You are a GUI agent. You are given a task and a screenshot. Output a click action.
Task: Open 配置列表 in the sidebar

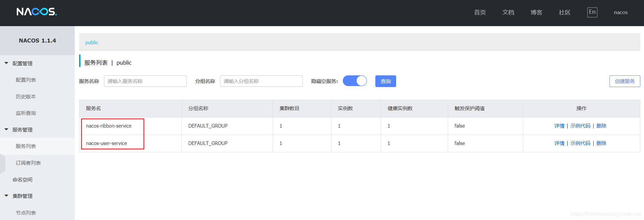(26, 80)
